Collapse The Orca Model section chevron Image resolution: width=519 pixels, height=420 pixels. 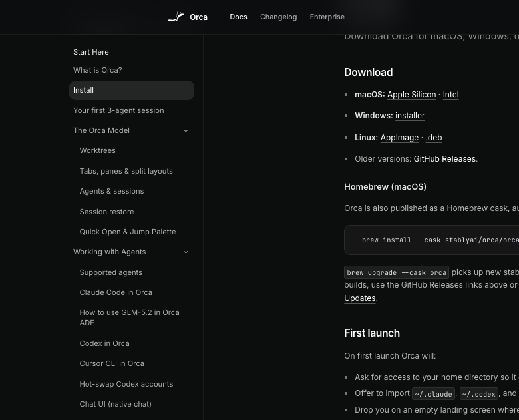coord(186,130)
